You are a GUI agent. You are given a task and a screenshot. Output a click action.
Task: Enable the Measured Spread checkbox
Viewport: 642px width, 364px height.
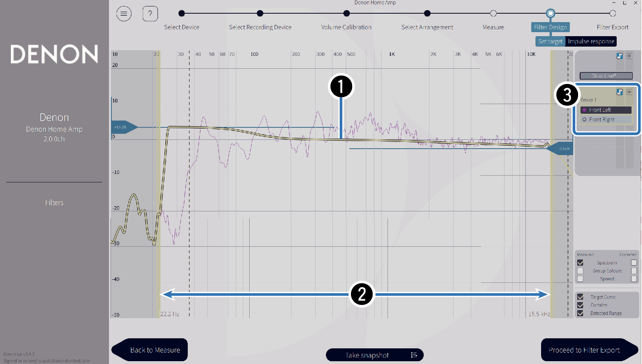point(580,279)
